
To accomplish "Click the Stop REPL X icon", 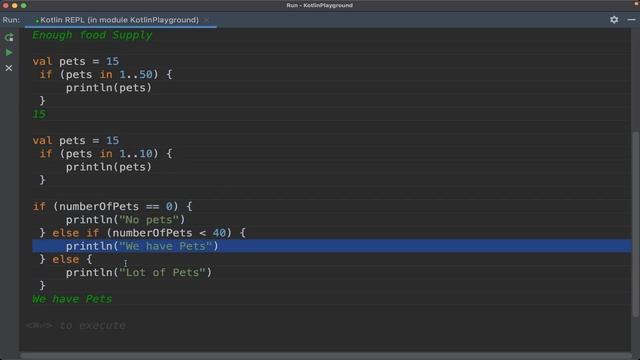I will click(x=9, y=68).
